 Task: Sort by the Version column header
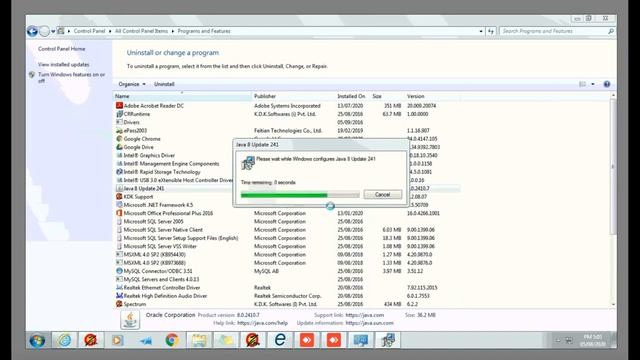pos(433,96)
